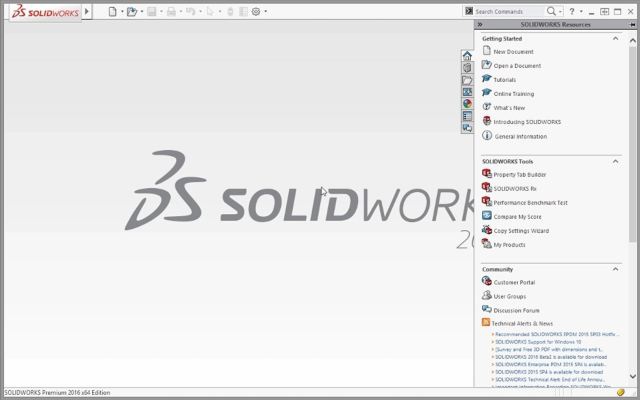Open the Tutorials link
The image size is (640, 400).
[504, 80]
